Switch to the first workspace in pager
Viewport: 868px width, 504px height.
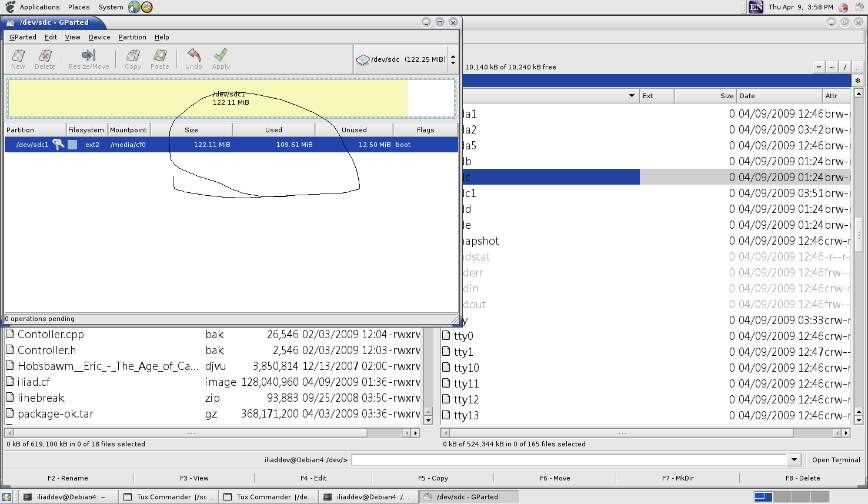click(x=763, y=497)
